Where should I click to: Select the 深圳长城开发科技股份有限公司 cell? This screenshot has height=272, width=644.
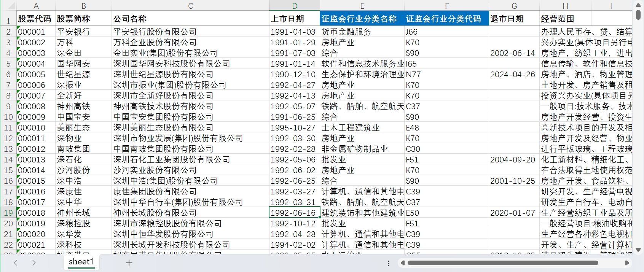(x=191, y=245)
